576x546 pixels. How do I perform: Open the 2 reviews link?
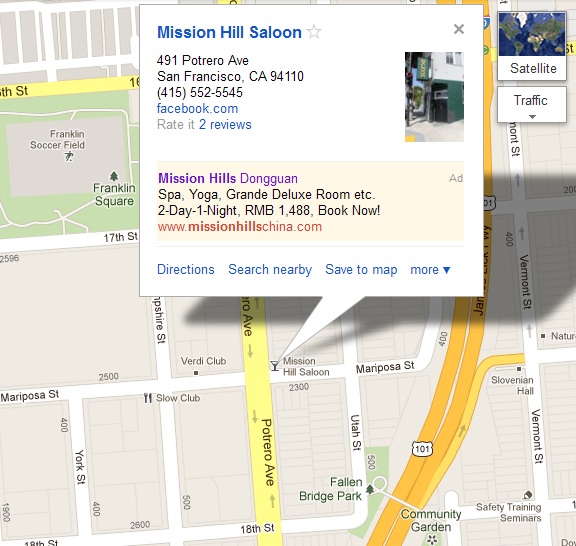(x=225, y=125)
